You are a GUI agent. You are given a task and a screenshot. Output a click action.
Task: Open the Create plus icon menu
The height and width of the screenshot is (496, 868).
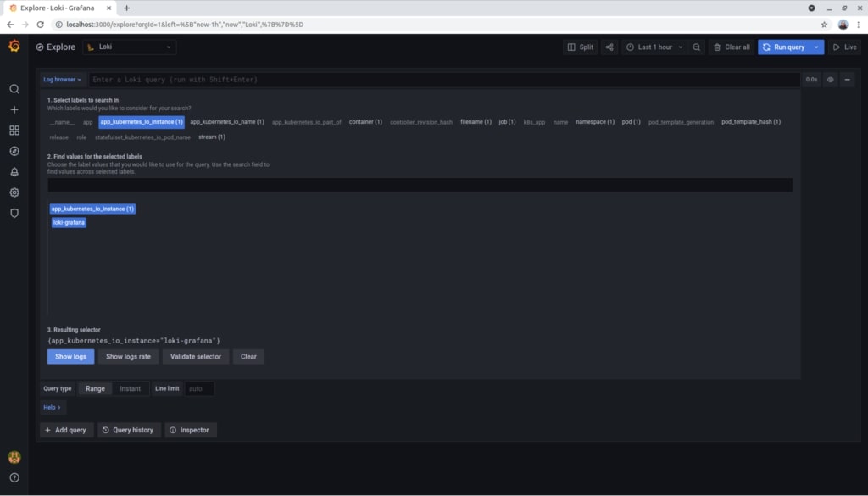pos(14,110)
